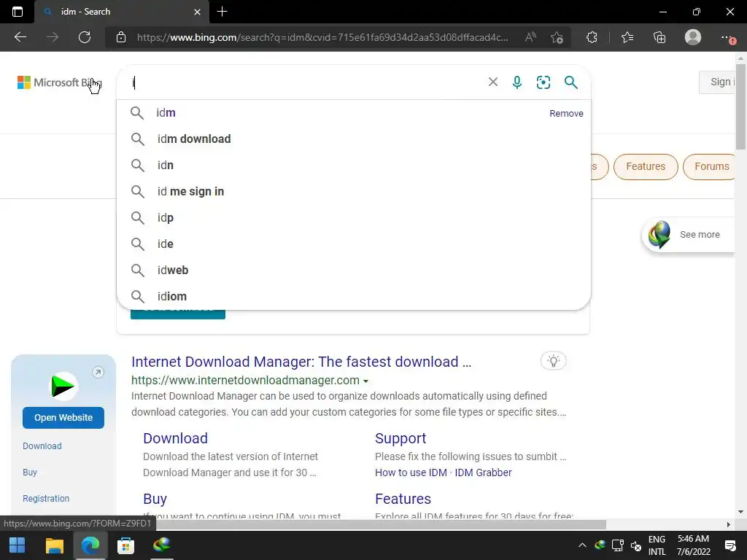Screen dimensions: 747x560
Task: Click the lightbulb insights icon beside result
Action: click(x=553, y=360)
